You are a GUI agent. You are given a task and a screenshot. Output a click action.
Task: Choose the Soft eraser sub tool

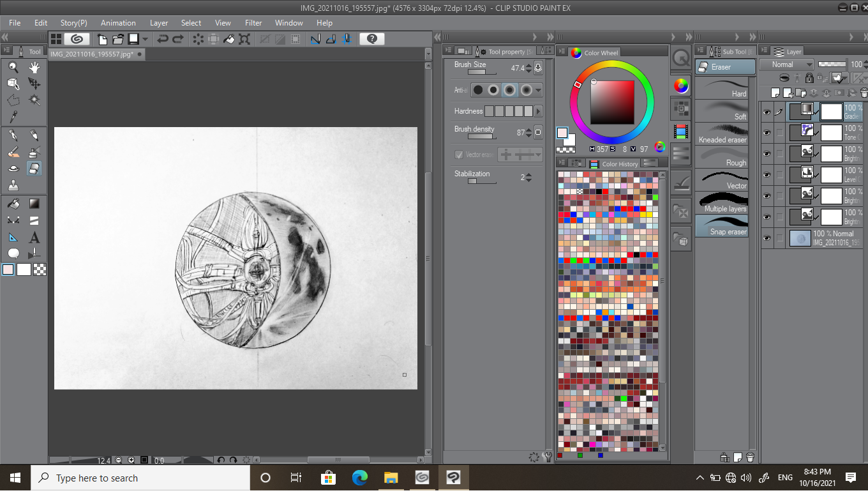721,111
